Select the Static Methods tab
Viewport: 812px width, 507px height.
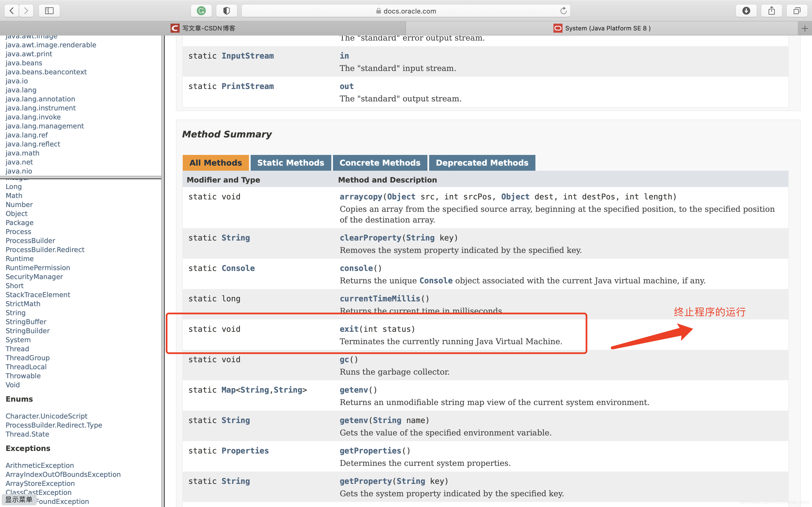pos(291,163)
